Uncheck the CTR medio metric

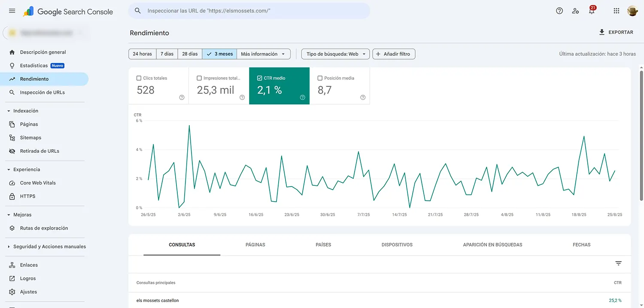click(x=259, y=78)
